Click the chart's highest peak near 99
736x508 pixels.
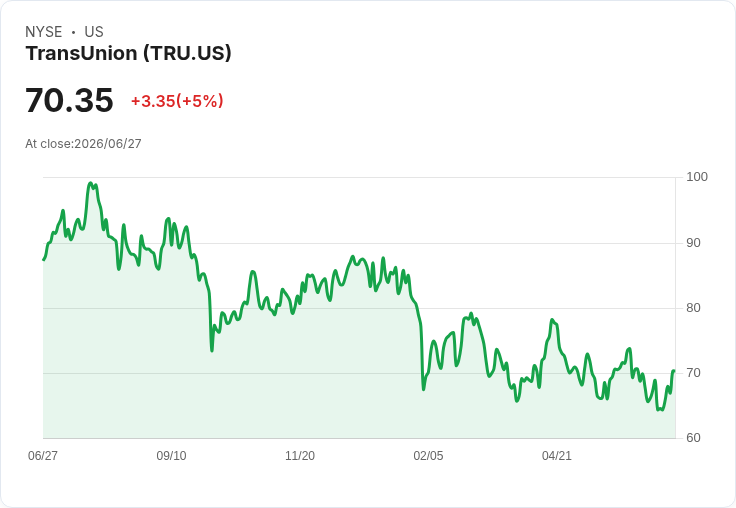point(91,184)
